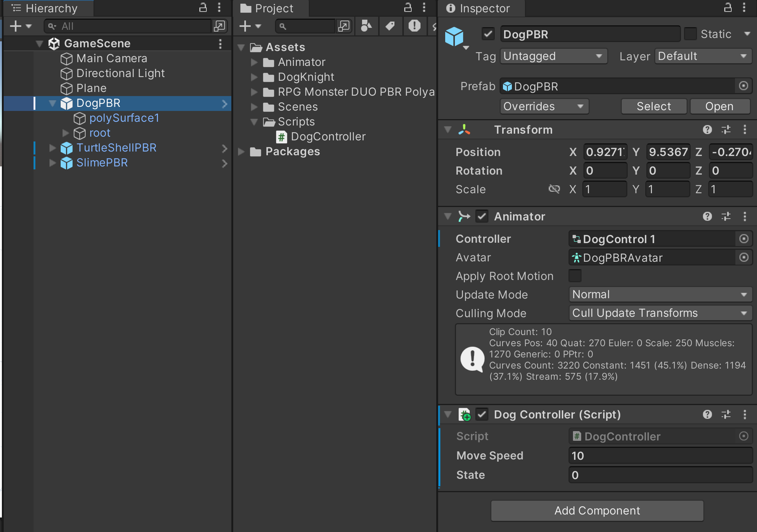Click Dog Controller three-dot context menu
The image size is (757, 532).
745,414
